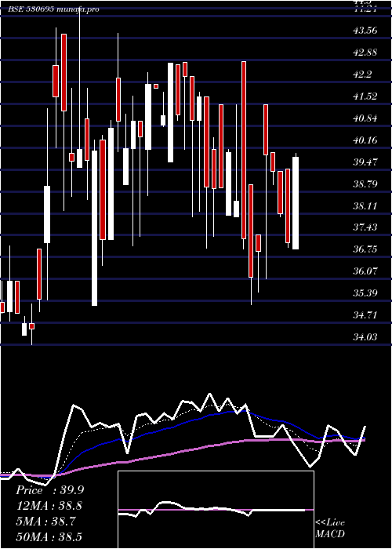Click the 38.11 price axis label
This screenshot has width=392, height=549.
tap(365, 205)
